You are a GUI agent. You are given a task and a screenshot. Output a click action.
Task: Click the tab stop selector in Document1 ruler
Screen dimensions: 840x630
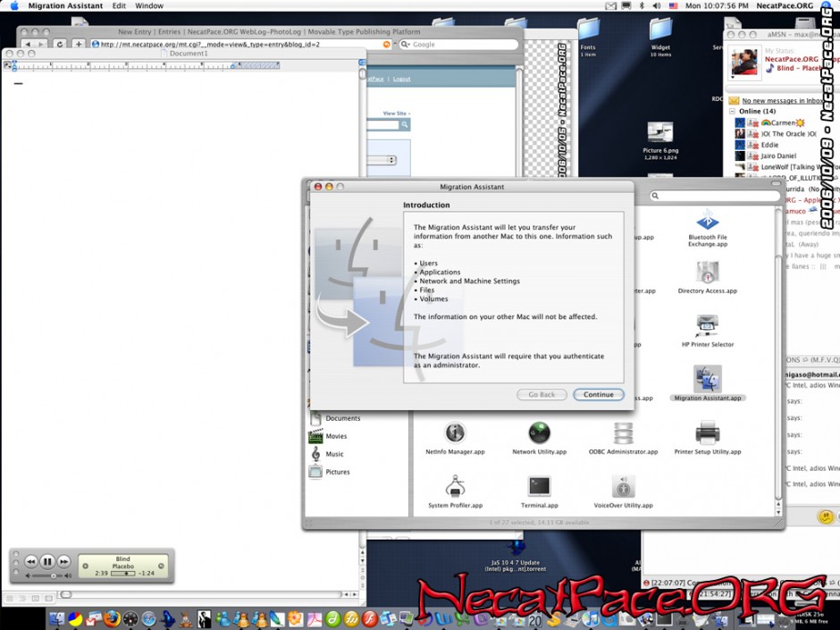(7, 65)
